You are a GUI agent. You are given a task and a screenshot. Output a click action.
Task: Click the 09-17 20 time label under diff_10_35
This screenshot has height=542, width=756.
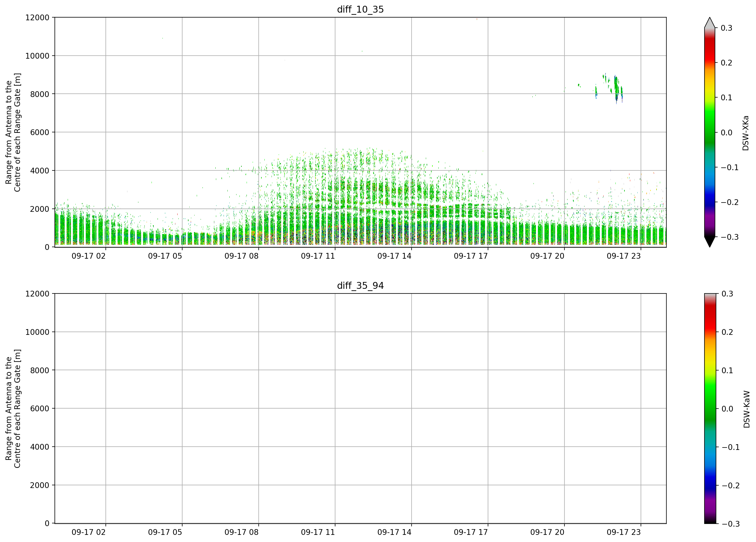547,256
